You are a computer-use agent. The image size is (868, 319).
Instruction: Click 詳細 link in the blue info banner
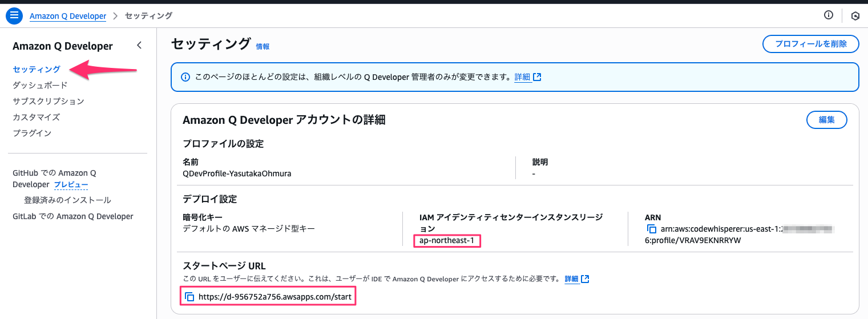coord(522,77)
